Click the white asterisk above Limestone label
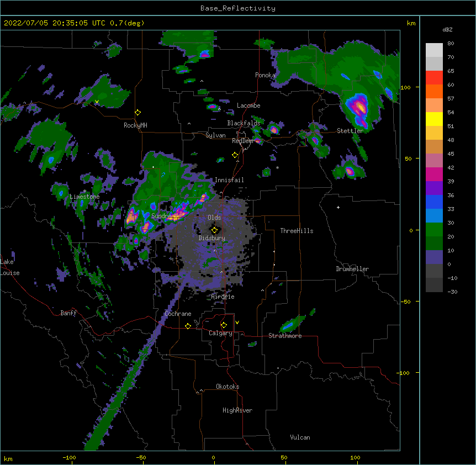Screen dimensions: 476x465 [x=84, y=191]
